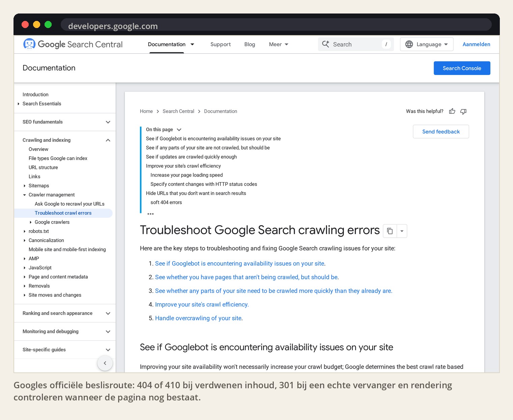Viewport: 513px width, 420px height.
Task: Open Introduction in the sidebar
Action: click(x=35, y=95)
